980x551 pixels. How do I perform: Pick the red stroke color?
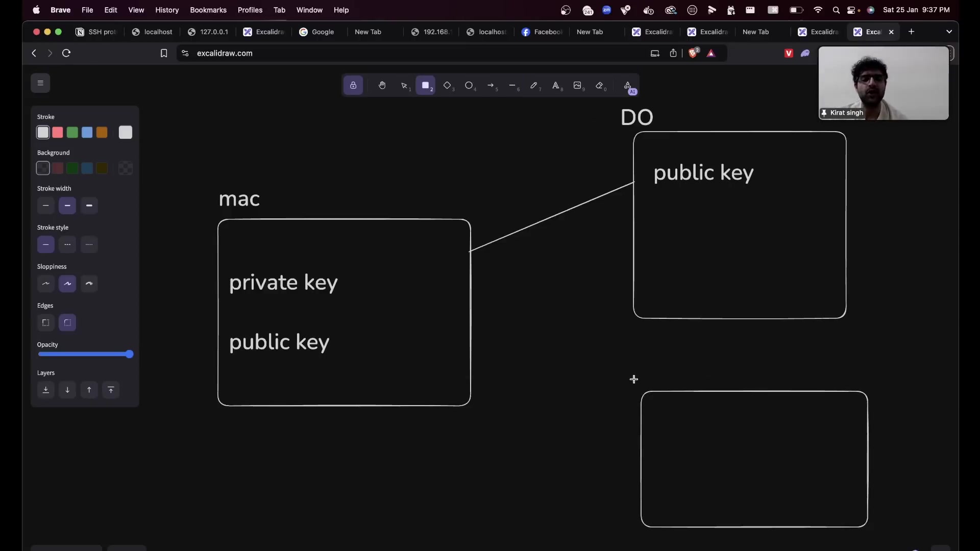(58, 133)
